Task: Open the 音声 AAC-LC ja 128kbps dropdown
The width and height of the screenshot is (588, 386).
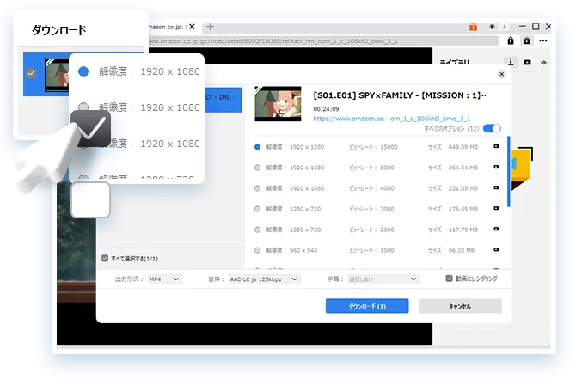Action: [265, 279]
